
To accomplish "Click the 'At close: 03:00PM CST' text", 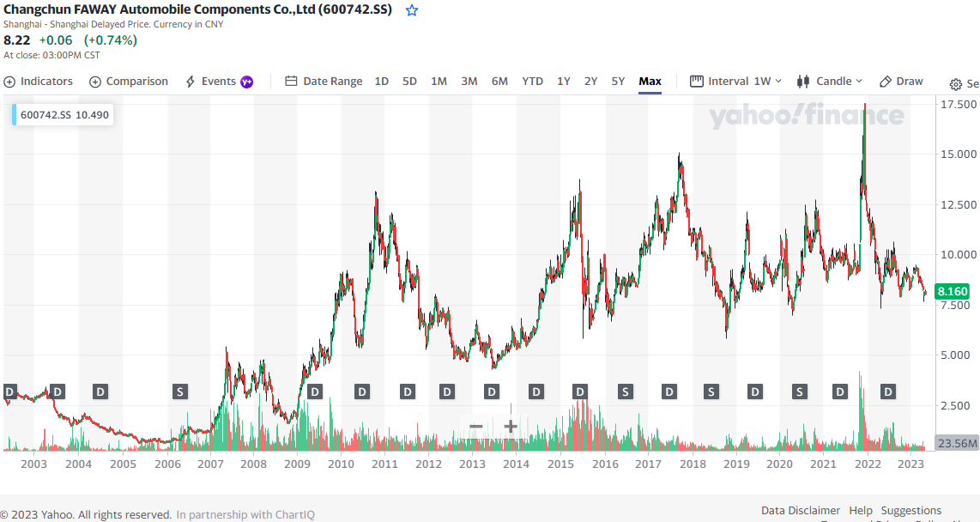I will (51, 55).
